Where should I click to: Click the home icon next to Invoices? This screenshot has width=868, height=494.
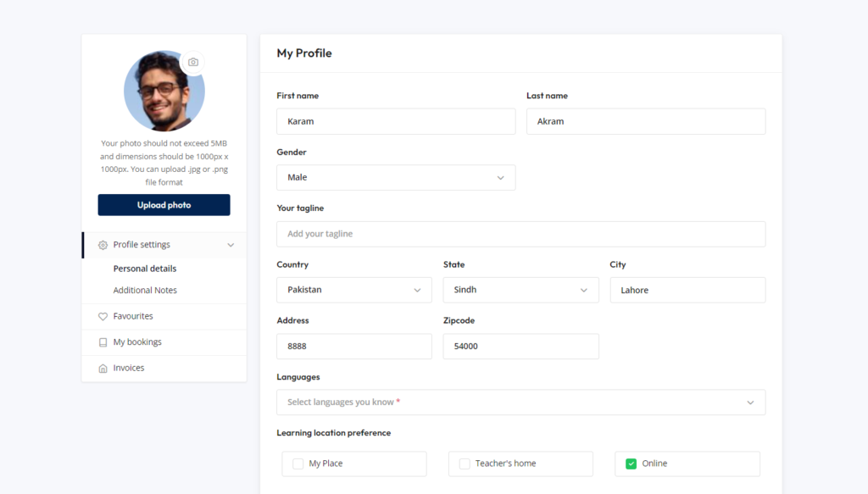coord(103,369)
